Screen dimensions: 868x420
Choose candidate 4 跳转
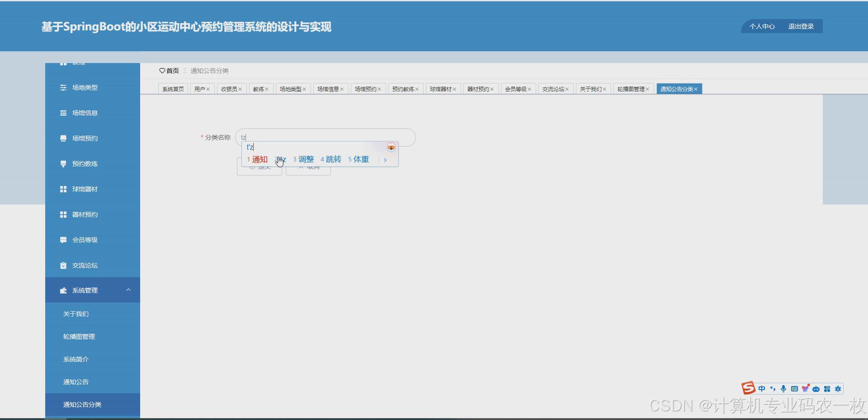(331, 159)
